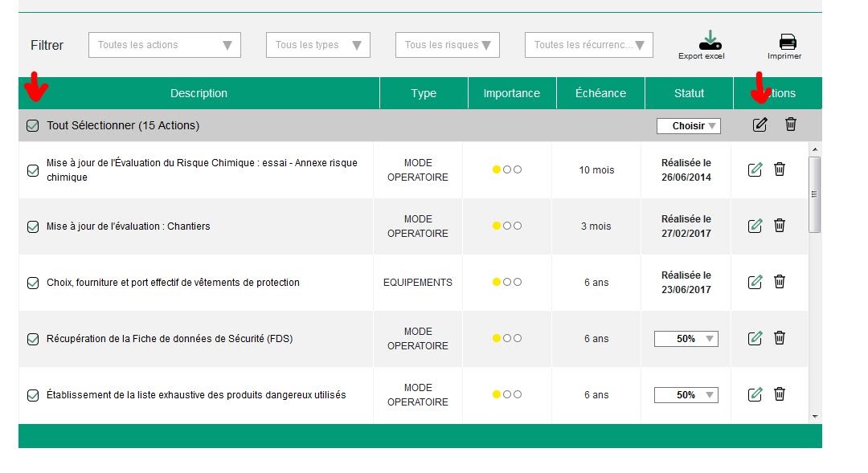Image resolution: width=868 pixels, height=473 pixels.
Task: Edit the produits dangereux list action
Action: (x=755, y=394)
